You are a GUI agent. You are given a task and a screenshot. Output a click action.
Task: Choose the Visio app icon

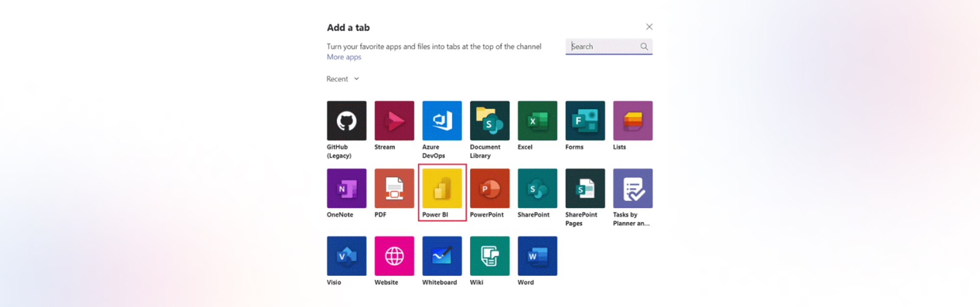pyautogui.click(x=347, y=256)
